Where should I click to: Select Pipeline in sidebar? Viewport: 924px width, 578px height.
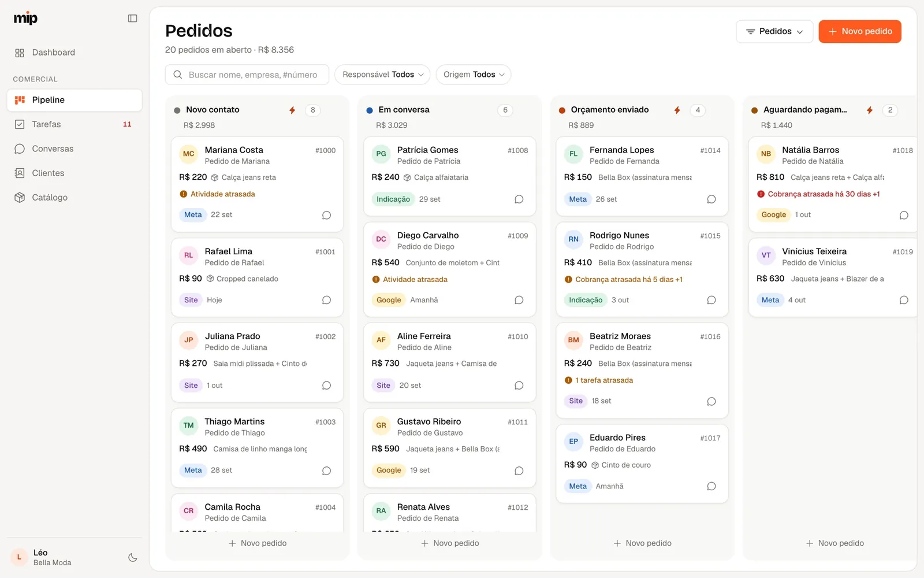point(74,100)
